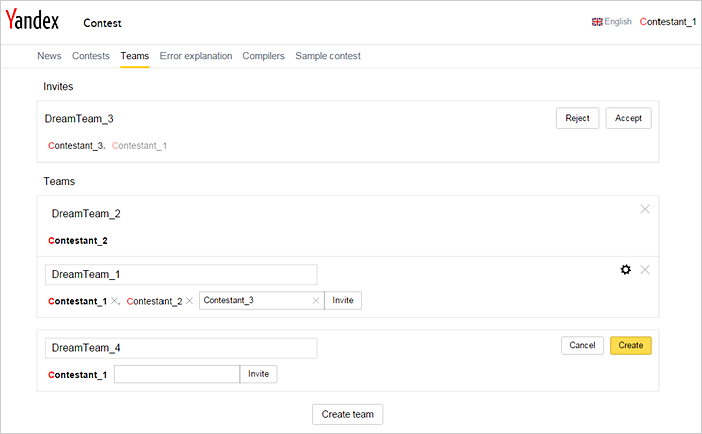Accept the DreamTeam_3 invite
Screen dimensions: 702x434
click(x=628, y=118)
